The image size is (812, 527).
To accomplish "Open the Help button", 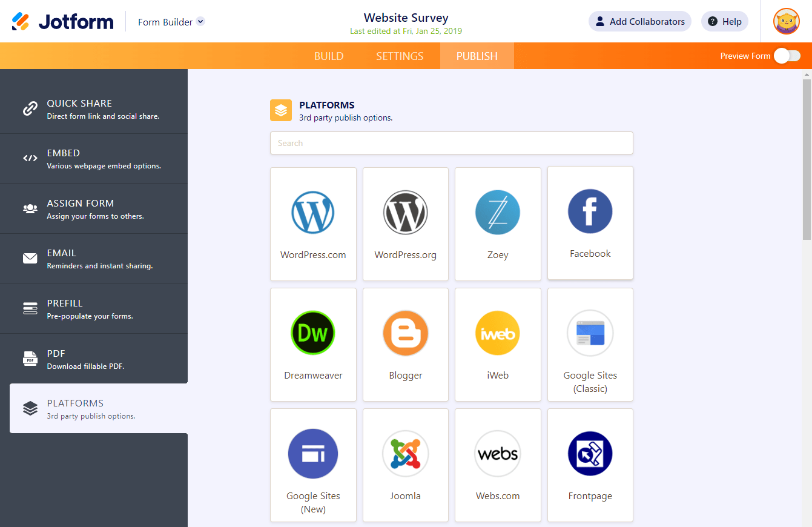I will [724, 21].
